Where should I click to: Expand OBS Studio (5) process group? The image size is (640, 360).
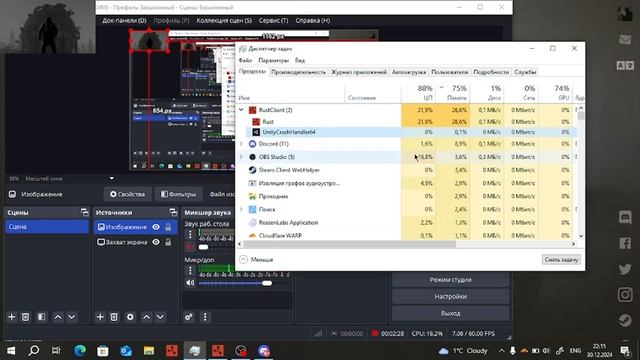(241, 157)
